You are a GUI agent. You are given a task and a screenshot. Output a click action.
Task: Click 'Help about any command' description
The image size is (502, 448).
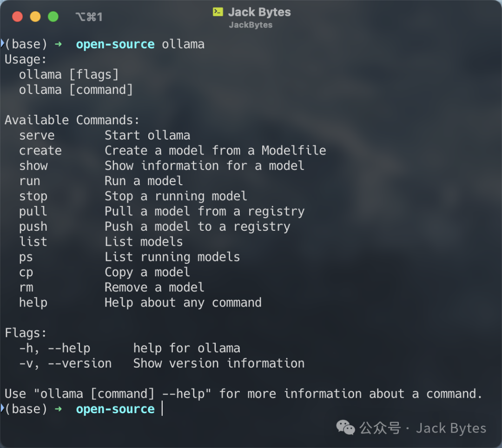[x=183, y=303]
